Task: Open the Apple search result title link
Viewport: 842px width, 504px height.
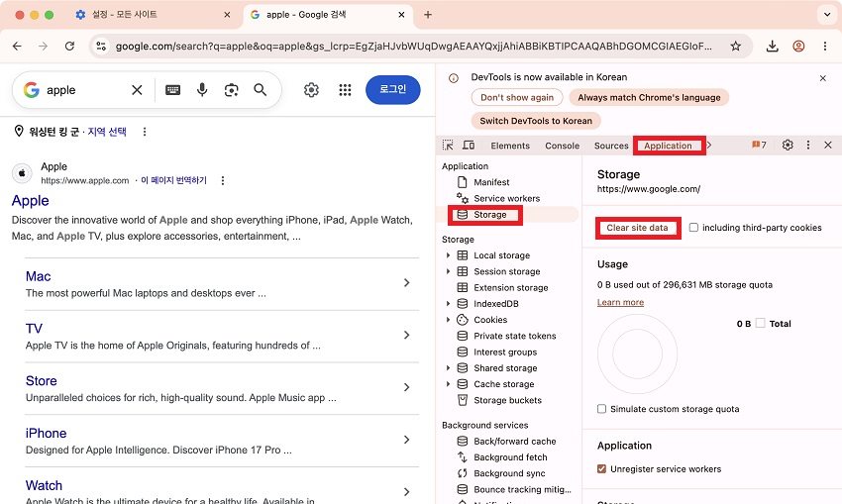Action: click(x=31, y=201)
